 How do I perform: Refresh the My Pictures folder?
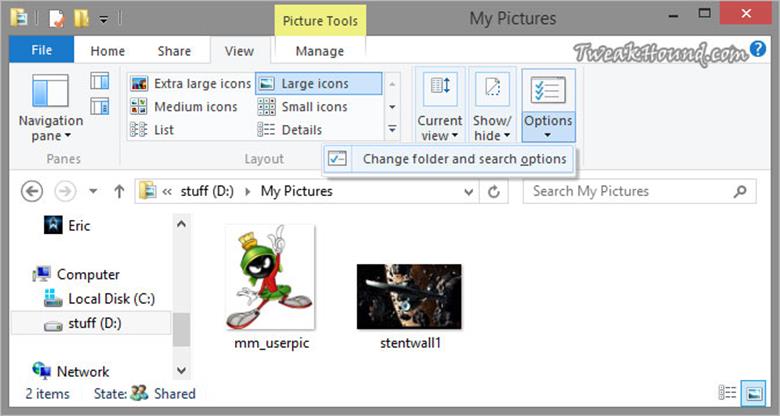tap(493, 192)
